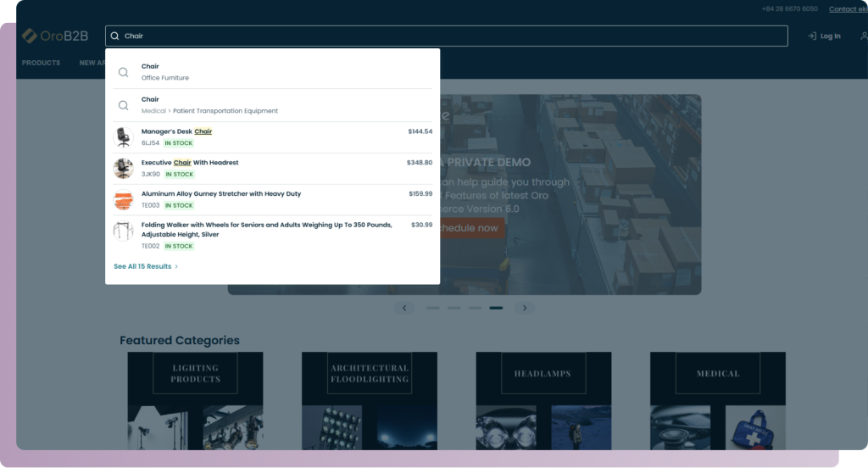Select Chair in Patient Transportation Equipment suggestion
This screenshot has height=468, width=868.
[x=209, y=105]
